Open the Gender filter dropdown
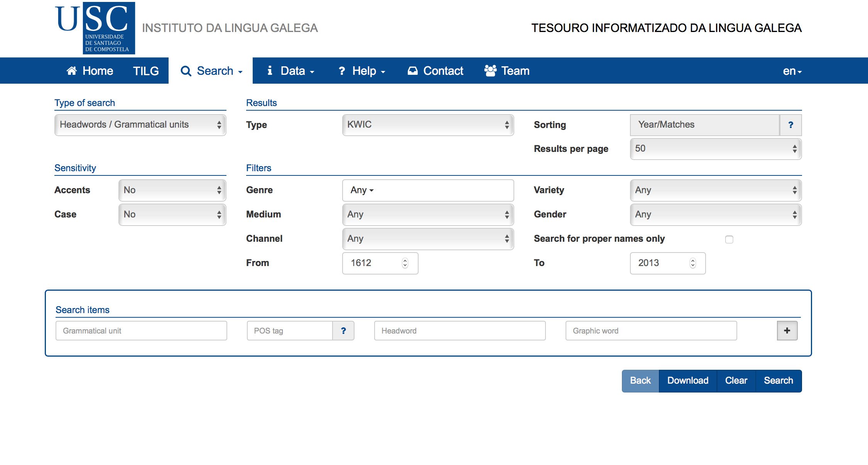Screen dimensions: 868x465 tap(716, 214)
